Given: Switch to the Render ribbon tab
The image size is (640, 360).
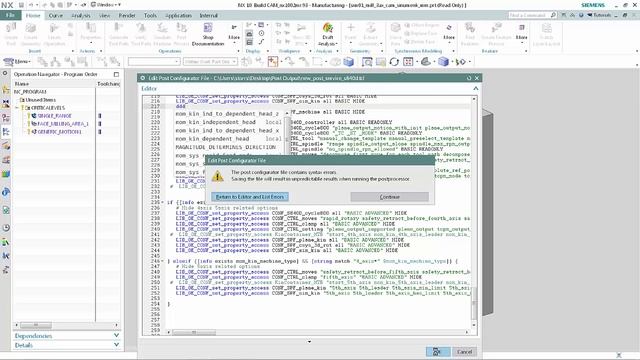Looking at the screenshot, I should 127,16.
